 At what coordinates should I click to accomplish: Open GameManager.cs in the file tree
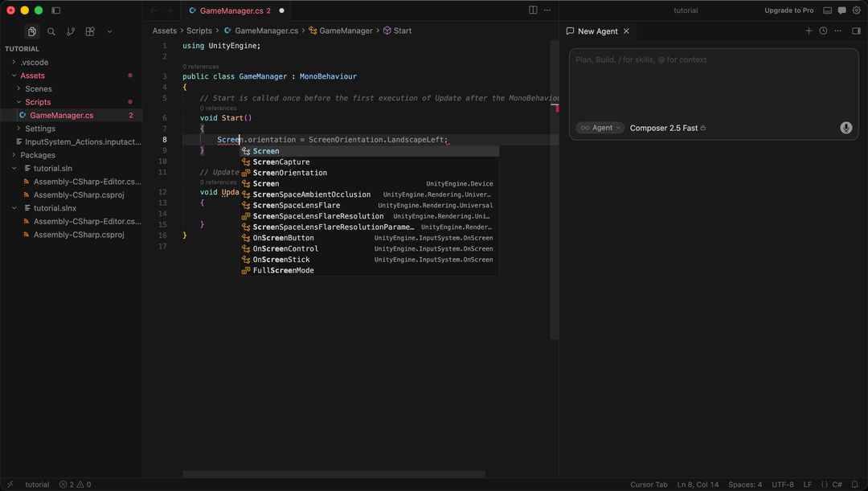(x=71, y=115)
